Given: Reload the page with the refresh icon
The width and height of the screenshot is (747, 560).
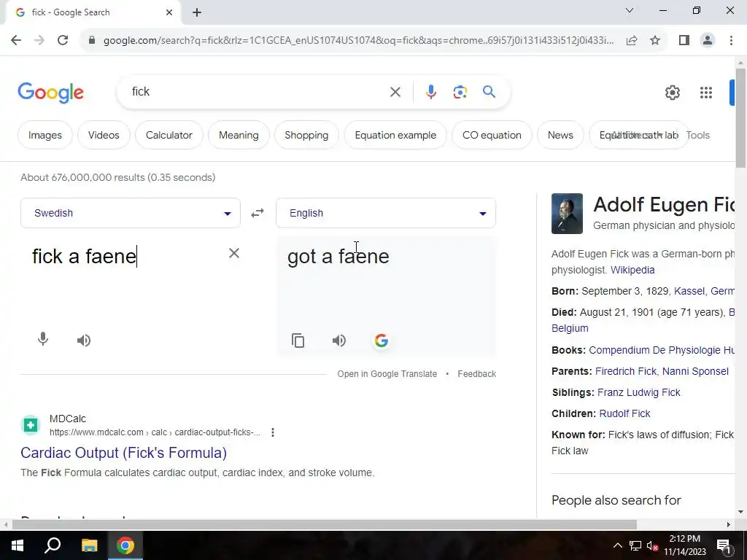Looking at the screenshot, I should 63,41.
